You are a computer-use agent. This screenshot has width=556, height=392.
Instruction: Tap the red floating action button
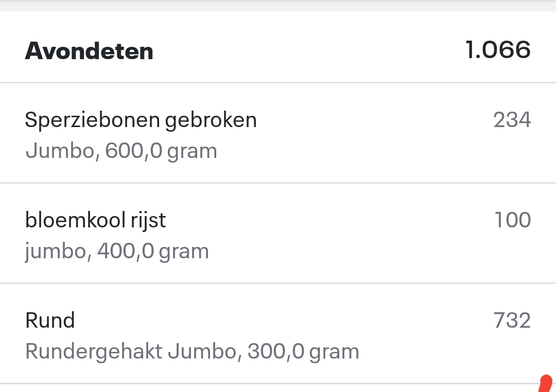click(546, 385)
